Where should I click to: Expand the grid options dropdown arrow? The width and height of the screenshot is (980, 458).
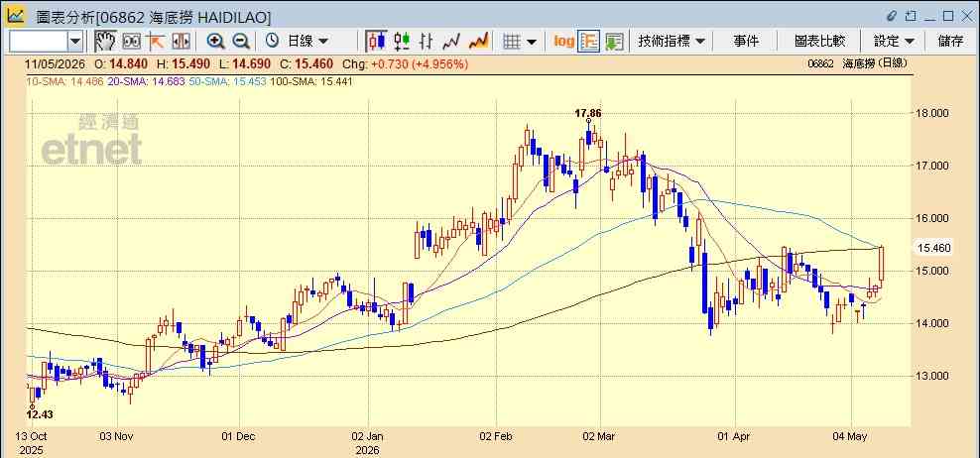[x=532, y=42]
